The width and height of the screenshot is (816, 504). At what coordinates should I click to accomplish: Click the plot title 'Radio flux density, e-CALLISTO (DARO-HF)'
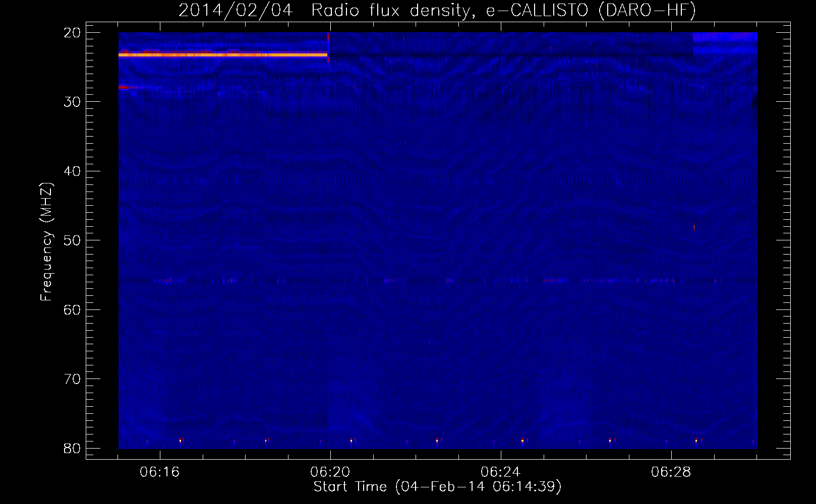503,11
